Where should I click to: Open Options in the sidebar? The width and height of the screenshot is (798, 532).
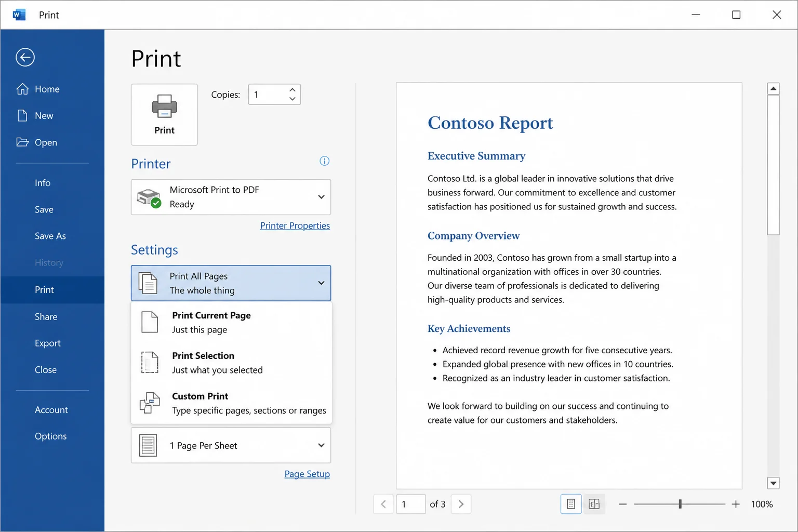click(52, 436)
